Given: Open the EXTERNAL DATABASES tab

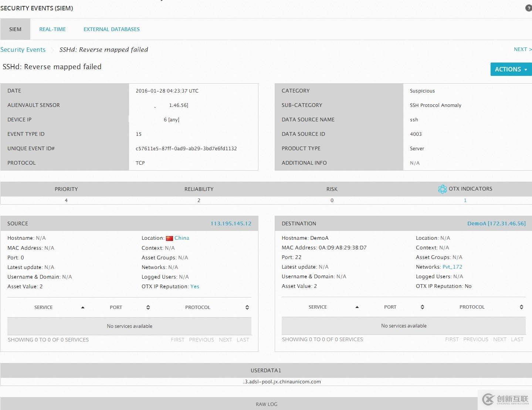Looking at the screenshot, I should [x=112, y=29].
